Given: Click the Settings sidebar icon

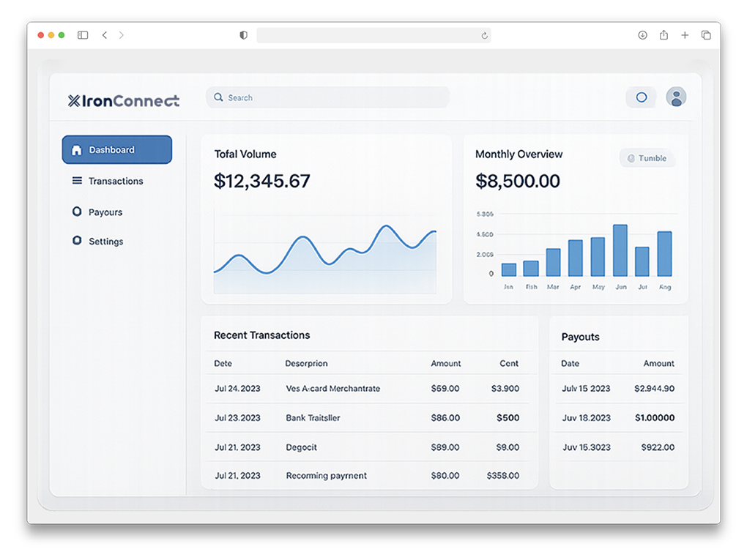Looking at the screenshot, I should [77, 241].
